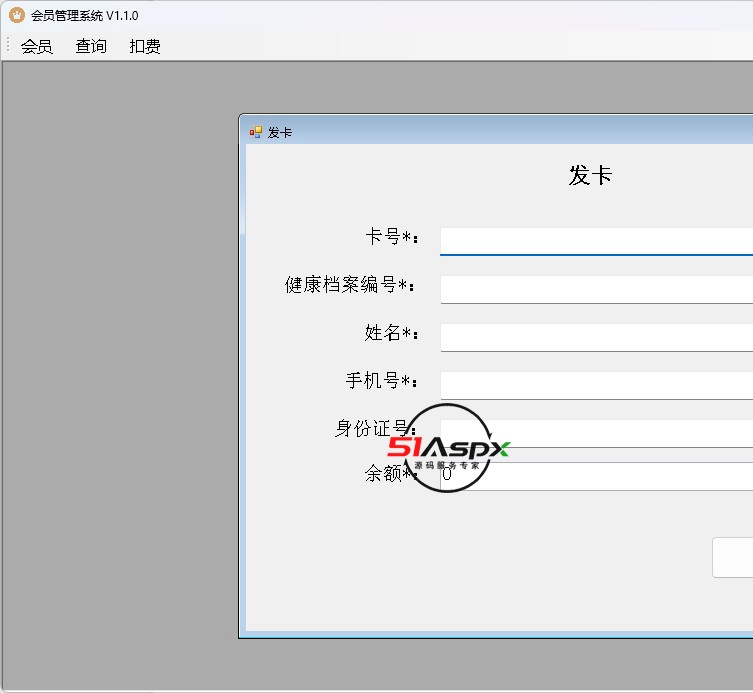
Task: Click the 手机号*: label
Action: [382, 380]
